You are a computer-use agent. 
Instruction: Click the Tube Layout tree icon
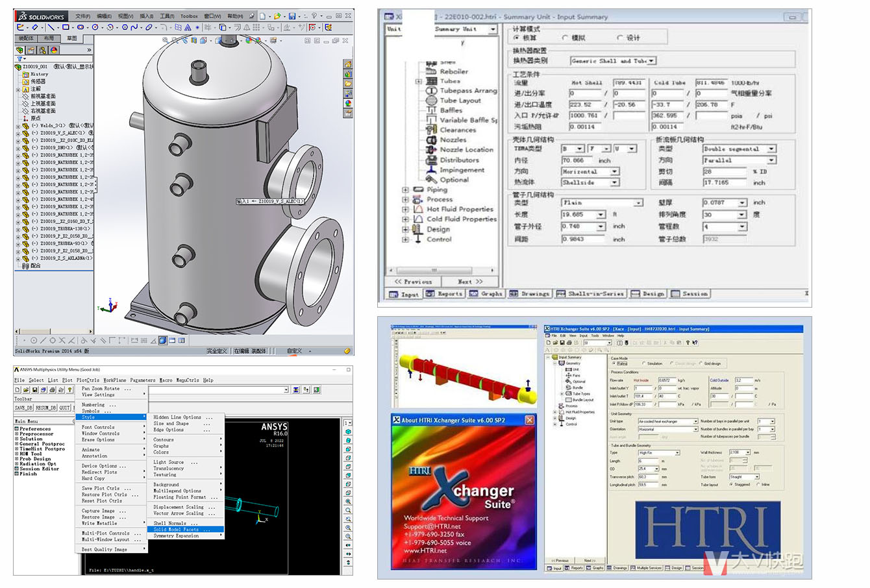point(431,101)
